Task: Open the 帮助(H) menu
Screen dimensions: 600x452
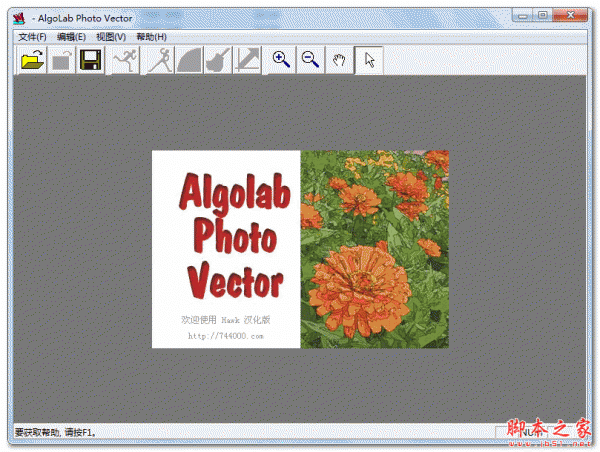Action: click(151, 37)
